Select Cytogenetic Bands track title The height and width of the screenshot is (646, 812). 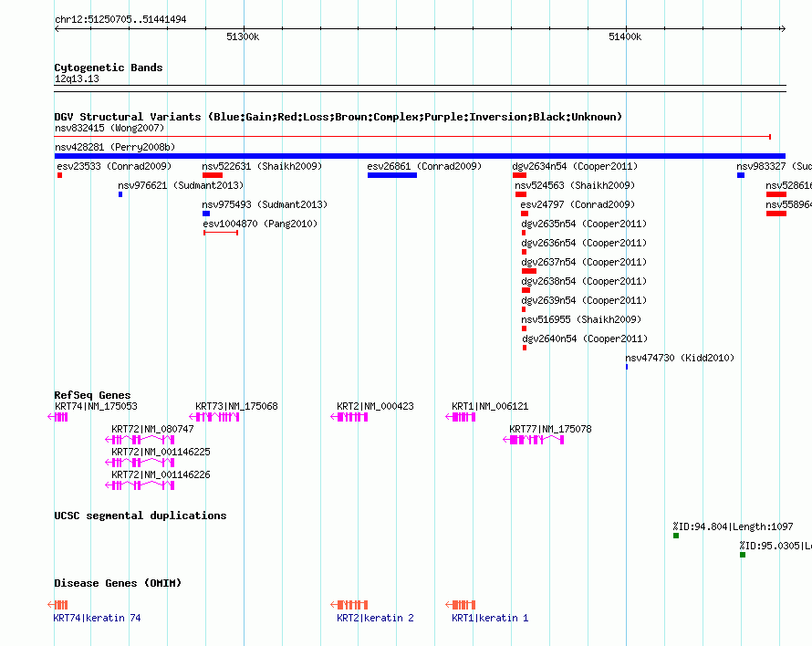[x=109, y=68]
